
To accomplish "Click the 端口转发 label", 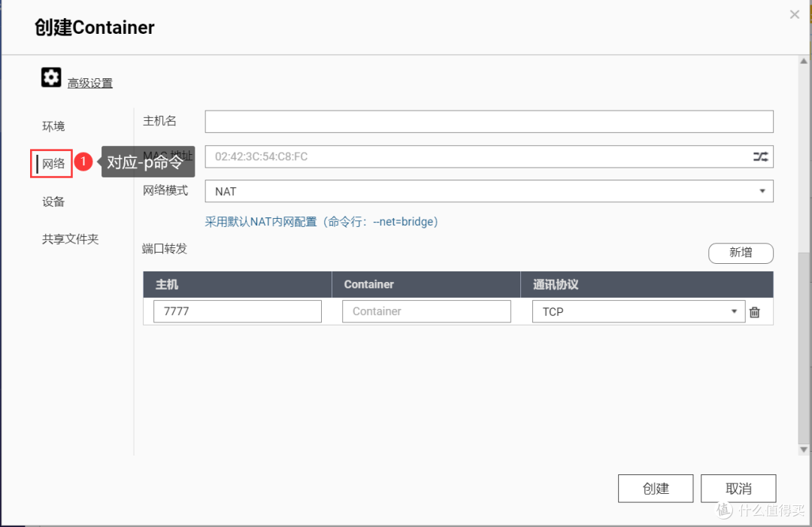I will coord(165,249).
